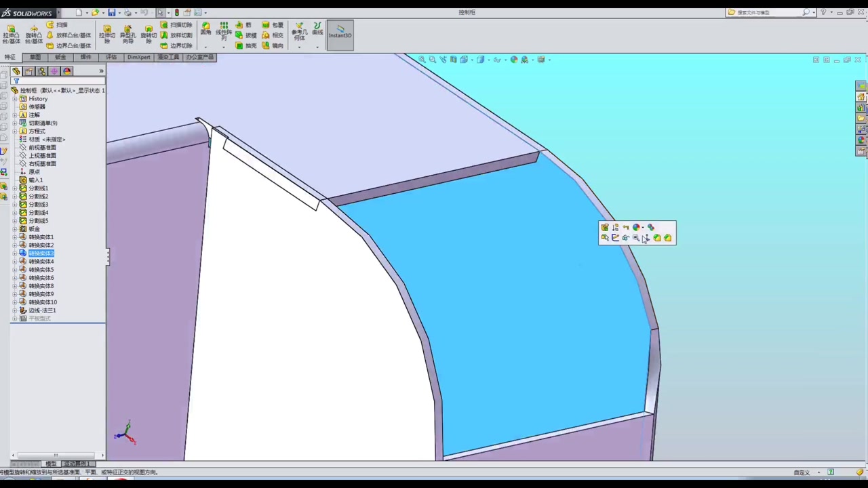Select the 放样凸台/基体 loft tool
868x488 pixels.
68,35
